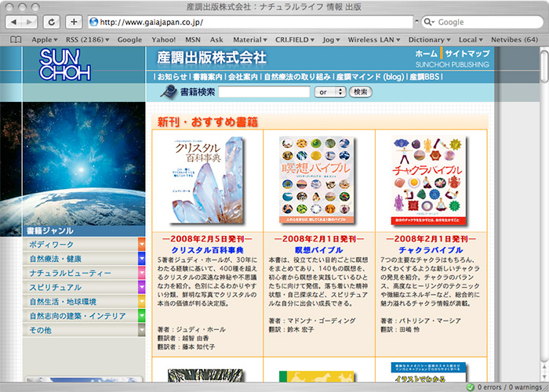549x392 pixels.
Task: Open the bookmarks book icon
Action: (x=16, y=40)
